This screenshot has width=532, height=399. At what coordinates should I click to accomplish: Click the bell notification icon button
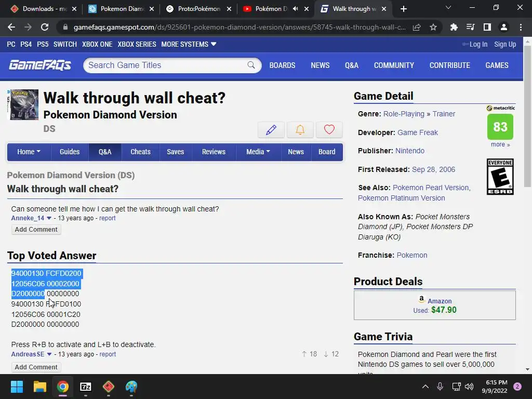click(x=300, y=129)
